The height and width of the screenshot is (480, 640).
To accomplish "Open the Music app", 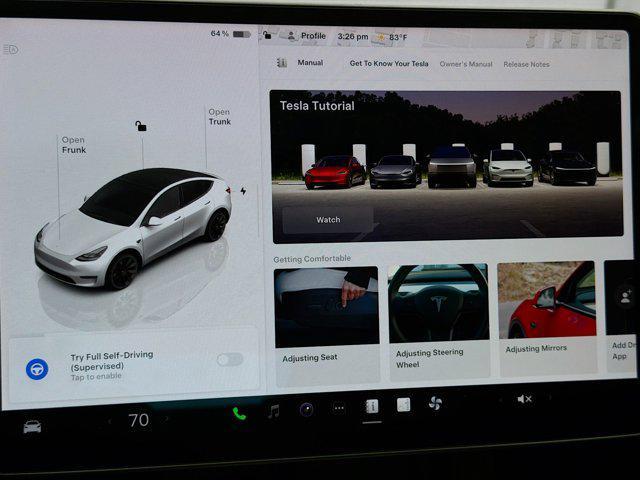I will [274, 411].
